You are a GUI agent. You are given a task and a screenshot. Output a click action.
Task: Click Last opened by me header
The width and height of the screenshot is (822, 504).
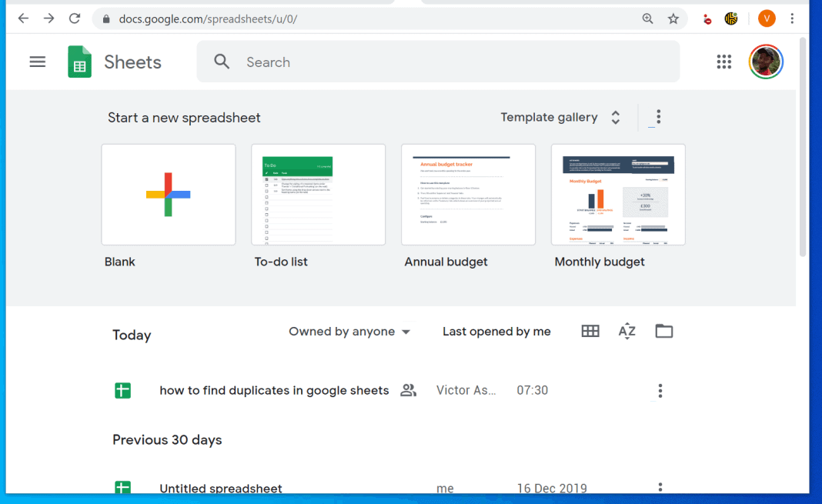(x=496, y=331)
